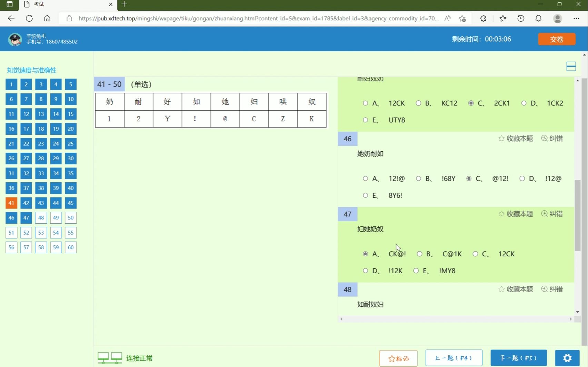The height and width of the screenshot is (367, 588).
Task: Click the 下一题(F5) next question button
Action: pos(518,358)
